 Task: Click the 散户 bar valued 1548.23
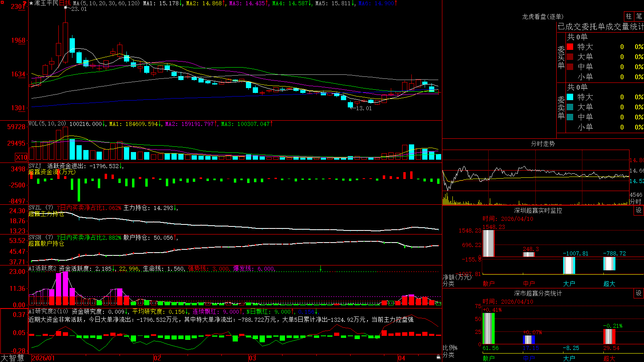(x=489, y=243)
